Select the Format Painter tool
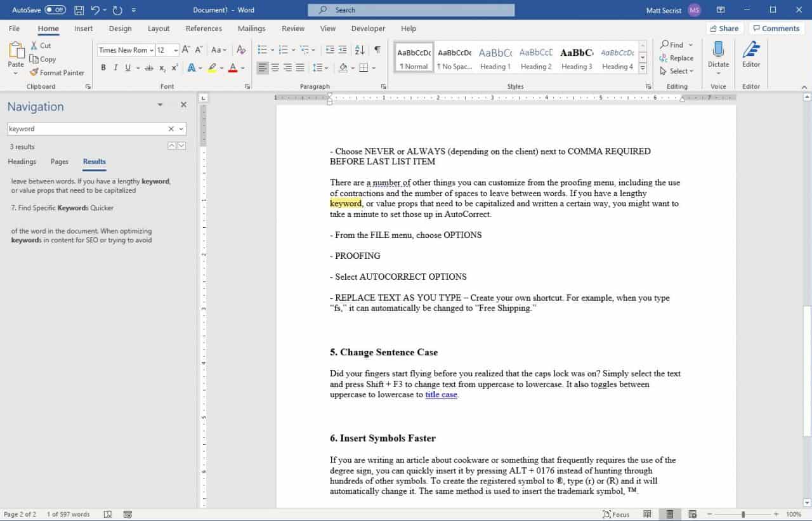This screenshot has width=812, height=521. 57,72
